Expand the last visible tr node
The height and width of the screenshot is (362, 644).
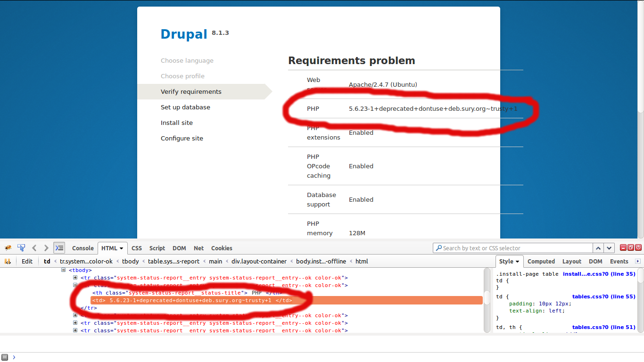point(75,330)
